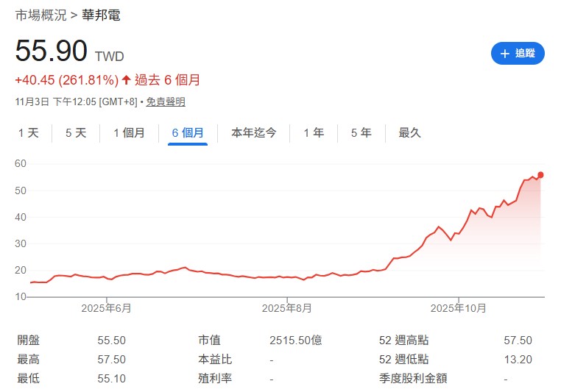The height and width of the screenshot is (392, 561).
Task: Click the 季度股利金額 label
Action: (413, 379)
